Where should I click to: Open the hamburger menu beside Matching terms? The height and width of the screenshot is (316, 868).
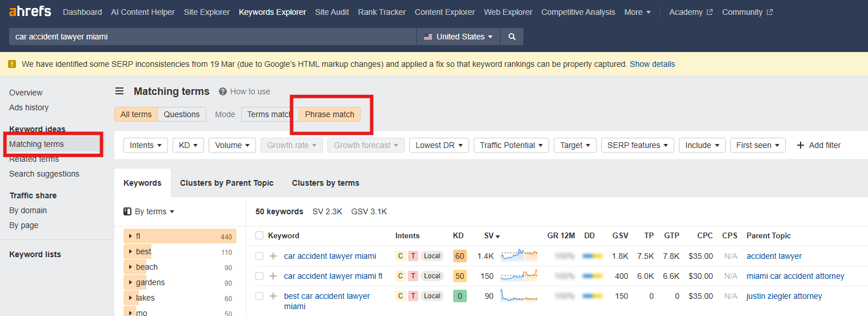click(x=119, y=91)
